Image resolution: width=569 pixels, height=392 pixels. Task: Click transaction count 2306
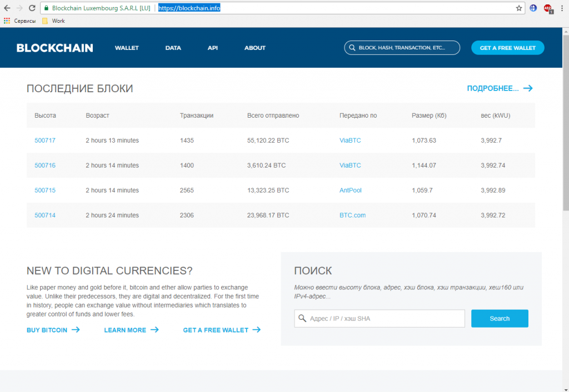[x=187, y=215]
